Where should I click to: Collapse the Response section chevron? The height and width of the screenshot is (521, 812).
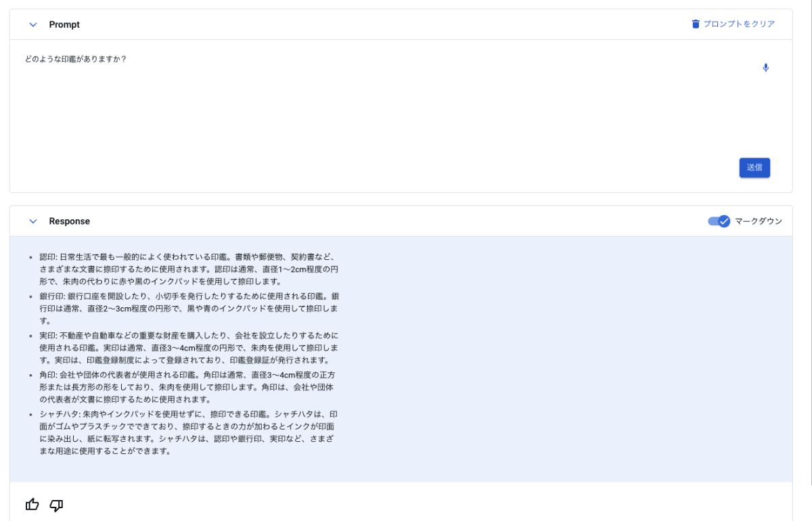pos(33,221)
